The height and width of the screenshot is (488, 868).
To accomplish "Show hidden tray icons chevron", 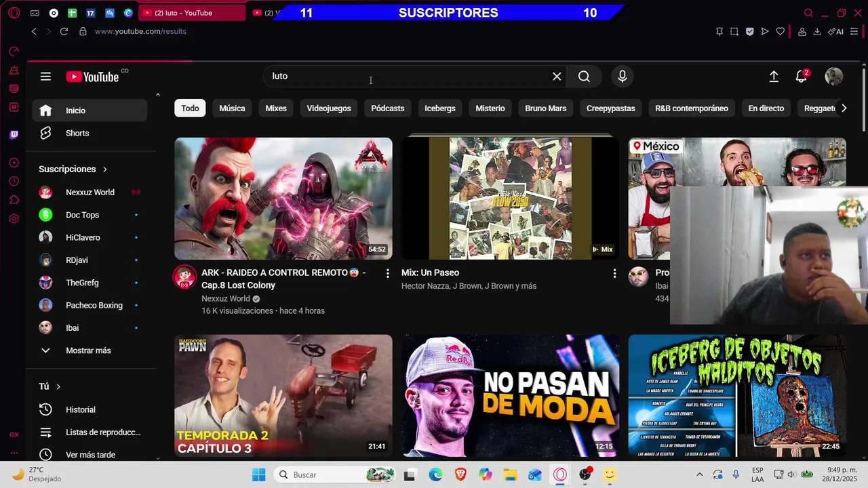I will pyautogui.click(x=700, y=474).
